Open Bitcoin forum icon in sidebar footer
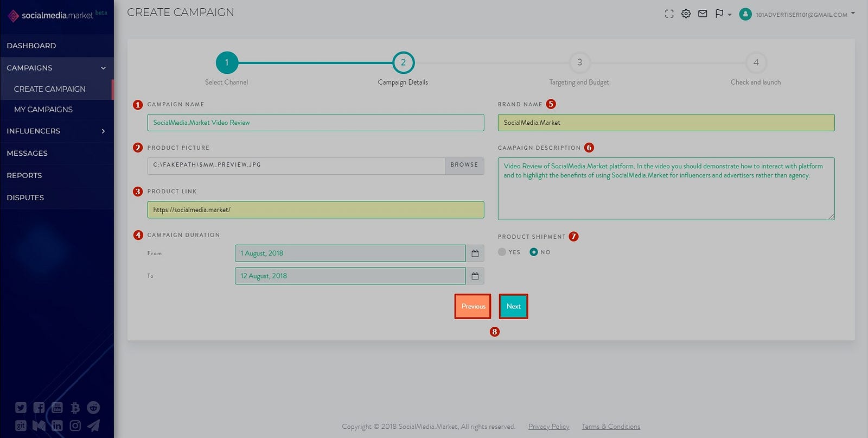 point(75,408)
